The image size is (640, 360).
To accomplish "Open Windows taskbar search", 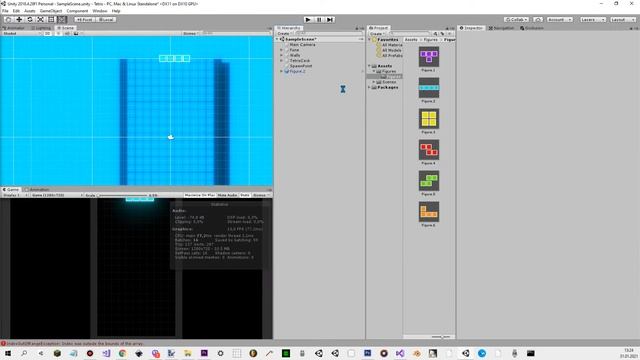I will pos(24,353).
